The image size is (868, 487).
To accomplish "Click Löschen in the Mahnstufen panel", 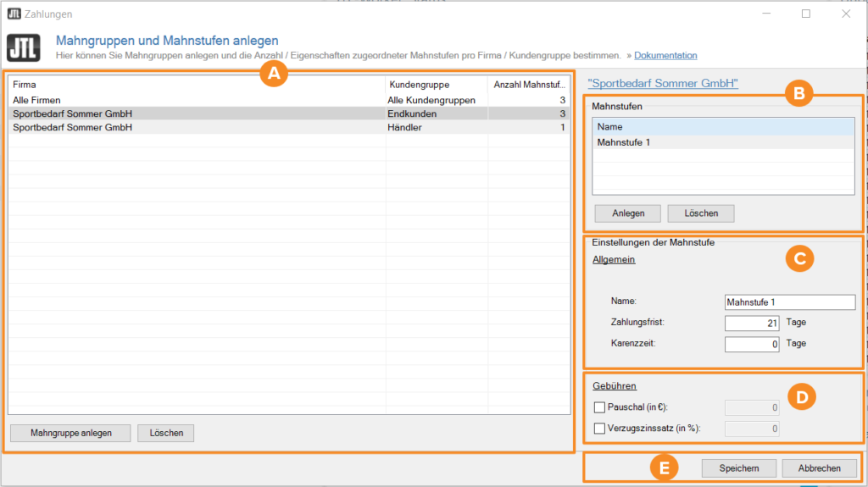I will coord(701,213).
